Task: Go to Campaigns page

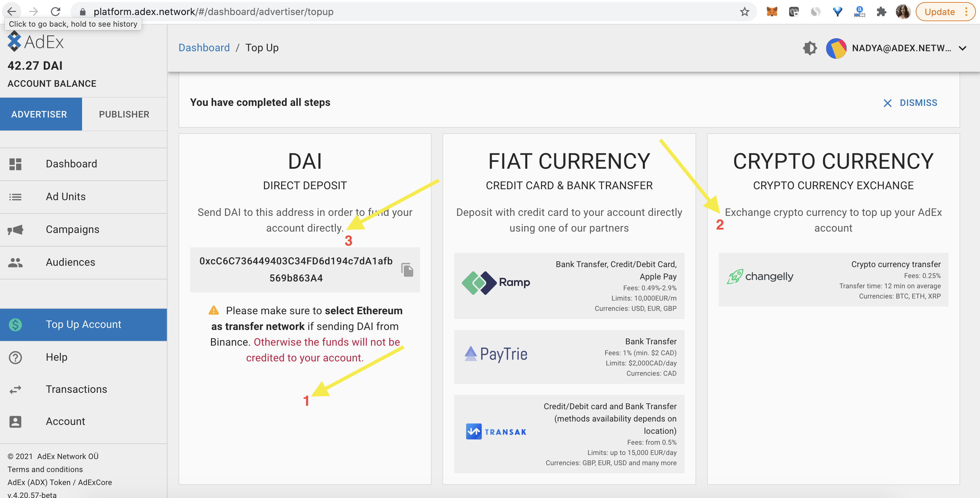Action: point(72,229)
